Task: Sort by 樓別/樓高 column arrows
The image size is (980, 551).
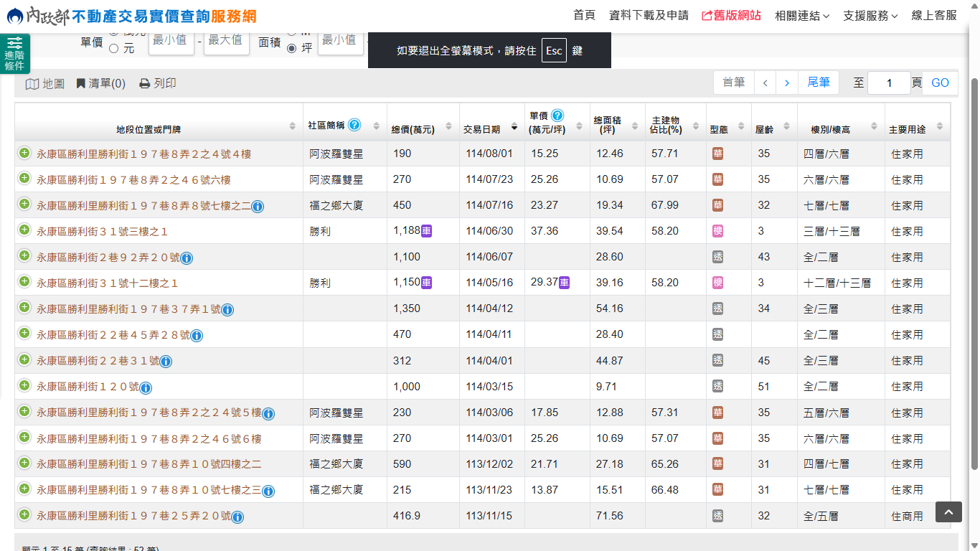Action: click(x=874, y=126)
